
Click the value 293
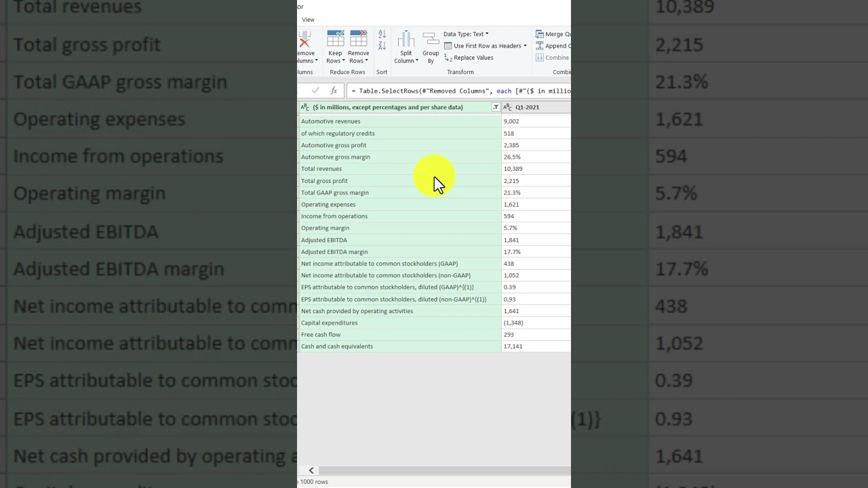pos(509,335)
